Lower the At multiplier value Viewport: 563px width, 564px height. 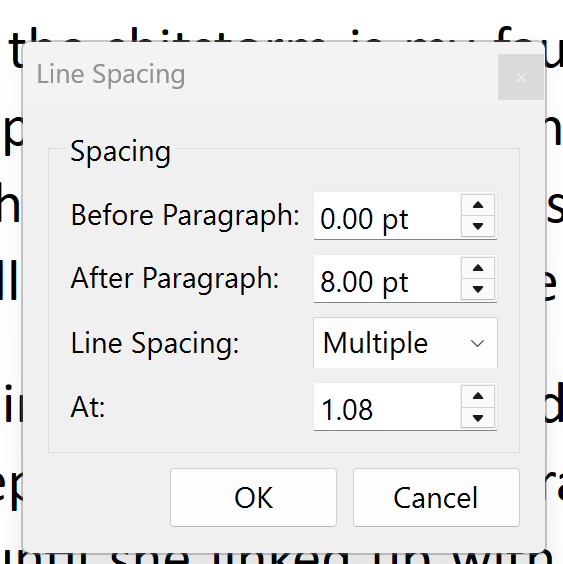(478, 418)
